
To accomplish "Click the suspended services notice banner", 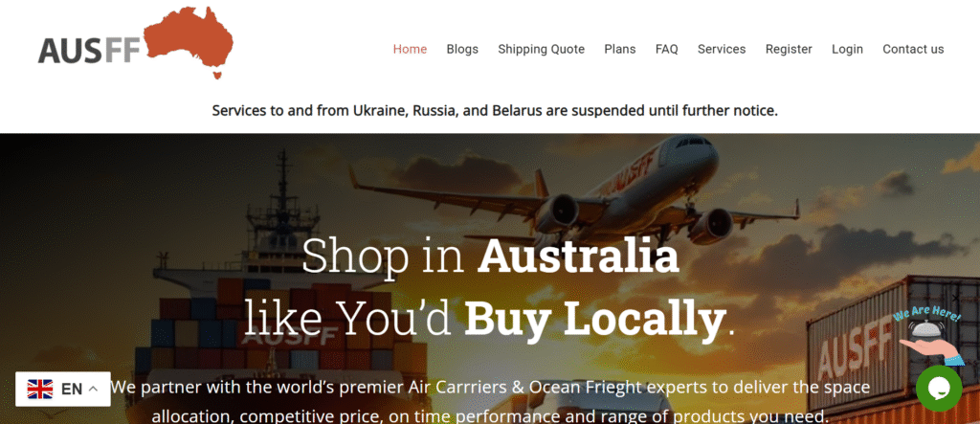I will [x=495, y=111].
